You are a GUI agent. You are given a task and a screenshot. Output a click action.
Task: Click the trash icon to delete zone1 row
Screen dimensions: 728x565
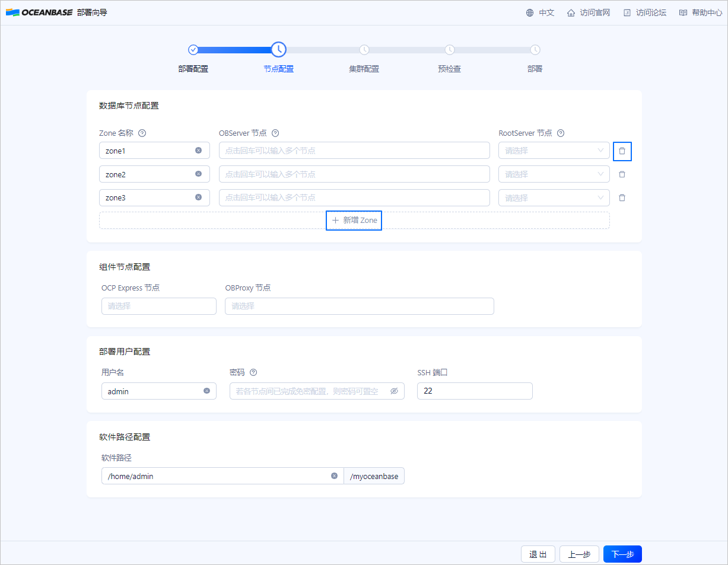[622, 151]
